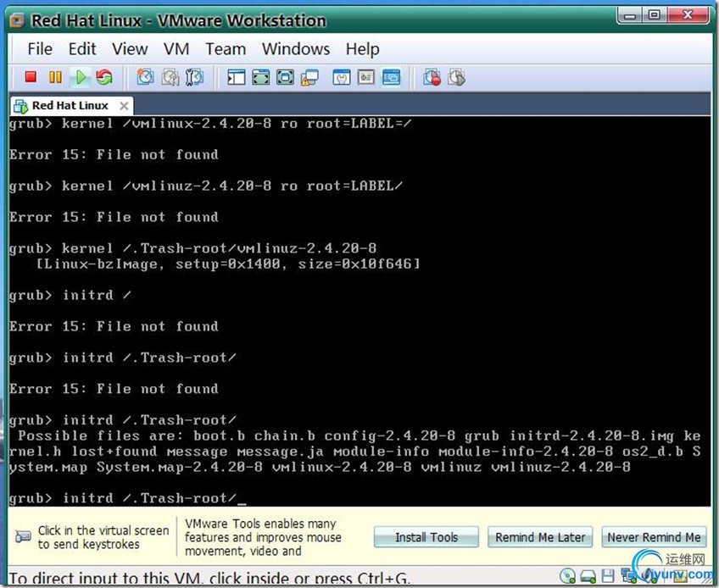Screen dimensions: 719x588
Task: Click the Never Remind Me button
Action: coord(654,537)
